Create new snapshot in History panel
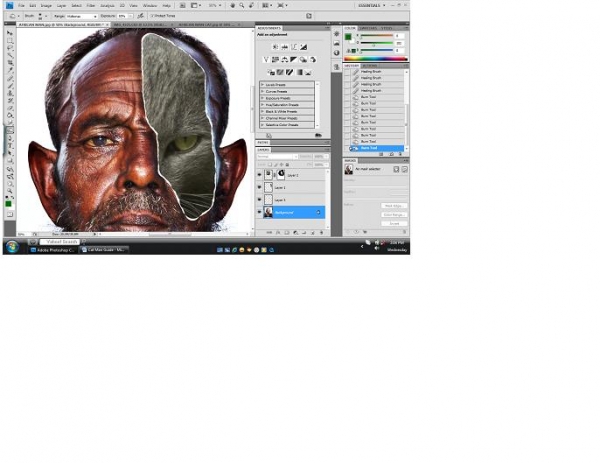This screenshot has width=600, height=463. pos(391,154)
